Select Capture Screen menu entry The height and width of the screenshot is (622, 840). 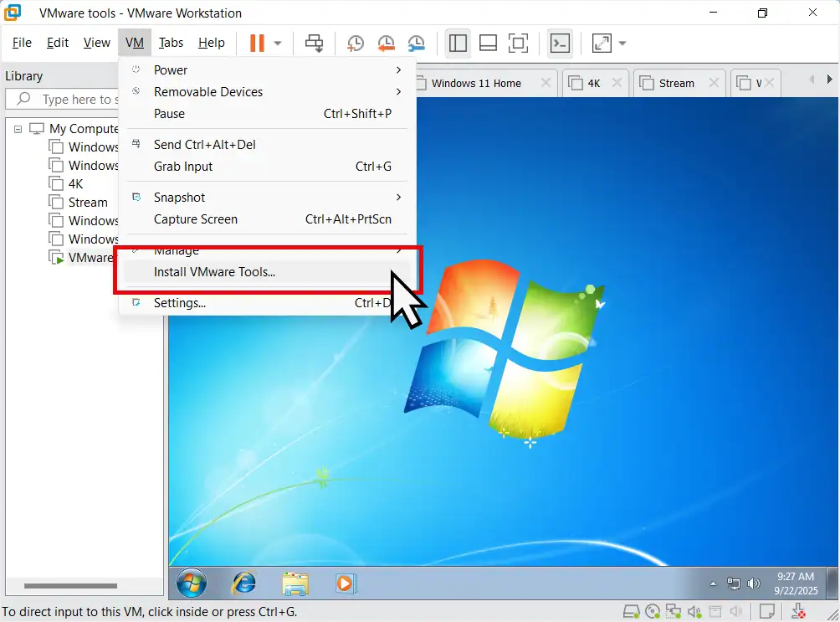coord(267,219)
